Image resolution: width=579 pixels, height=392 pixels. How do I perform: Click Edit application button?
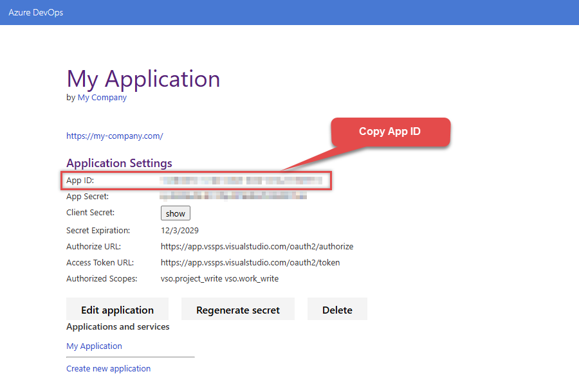tap(118, 309)
